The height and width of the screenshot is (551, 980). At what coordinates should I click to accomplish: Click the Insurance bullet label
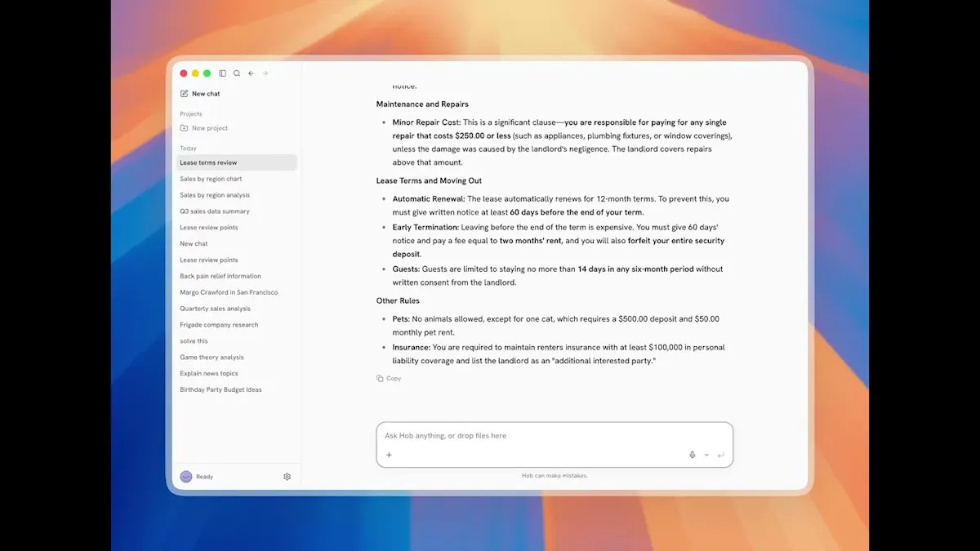[411, 348]
